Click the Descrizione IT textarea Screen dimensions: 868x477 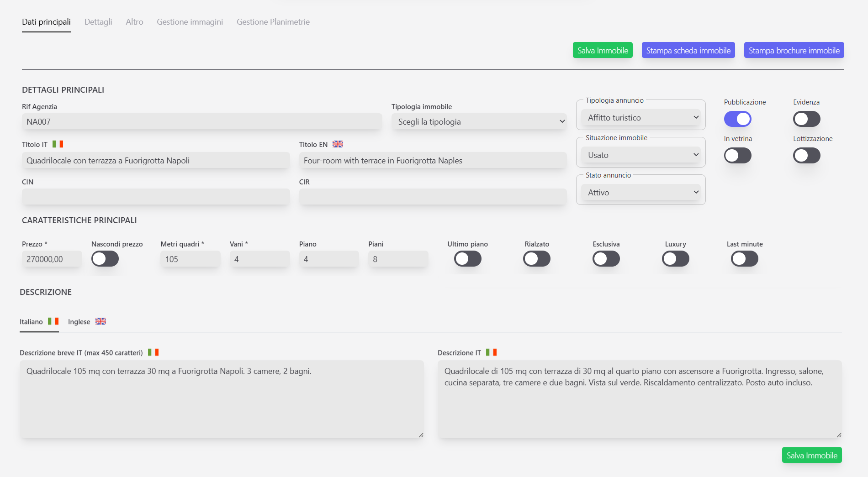click(x=640, y=399)
